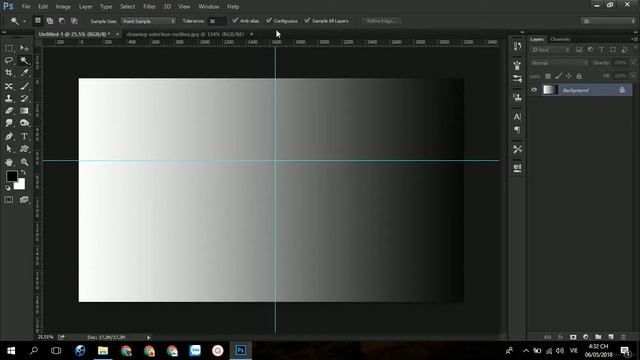Screen dimensions: 640x360
Task: Toggle pixel layer filter icon
Action: point(579,50)
